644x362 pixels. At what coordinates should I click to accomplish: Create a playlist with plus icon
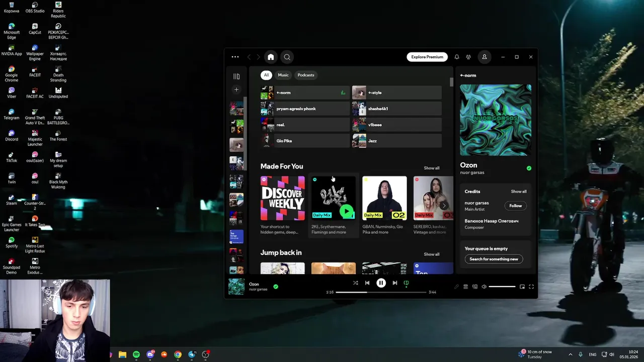pos(236,89)
